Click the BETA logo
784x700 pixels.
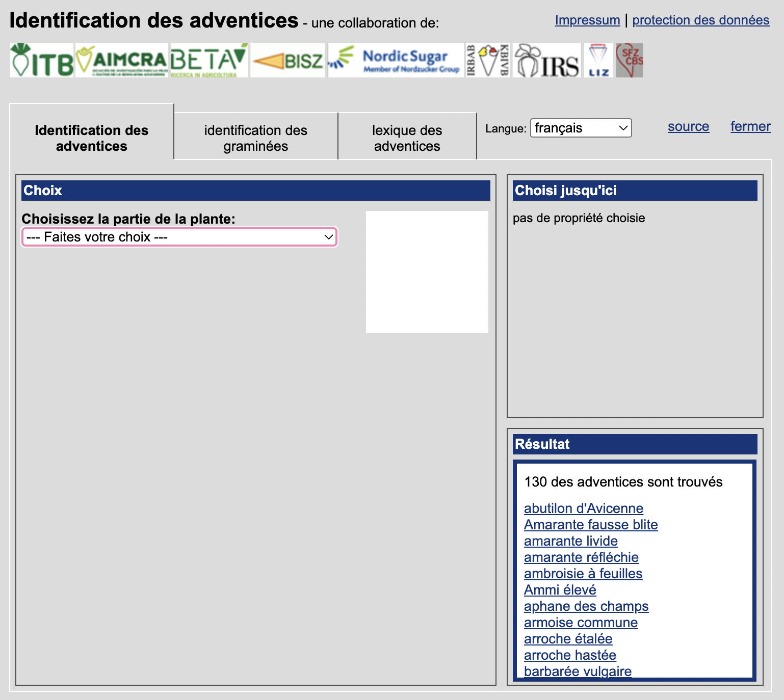tap(208, 60)
